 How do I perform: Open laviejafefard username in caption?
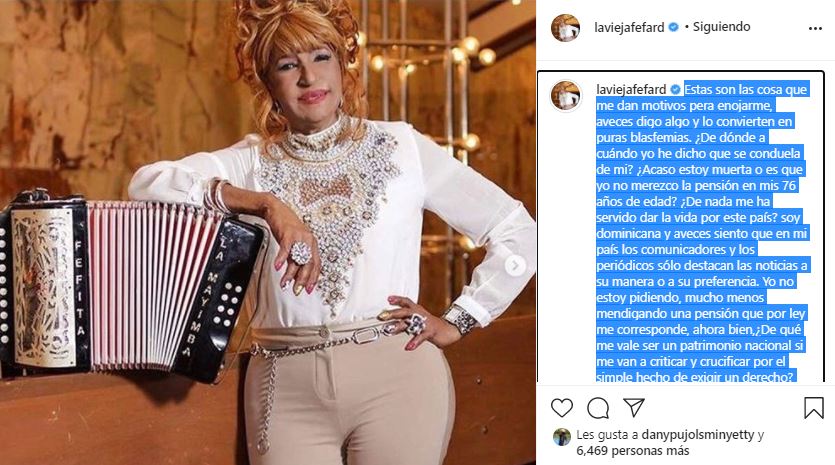pyautogui.click(x=631, y=89)
